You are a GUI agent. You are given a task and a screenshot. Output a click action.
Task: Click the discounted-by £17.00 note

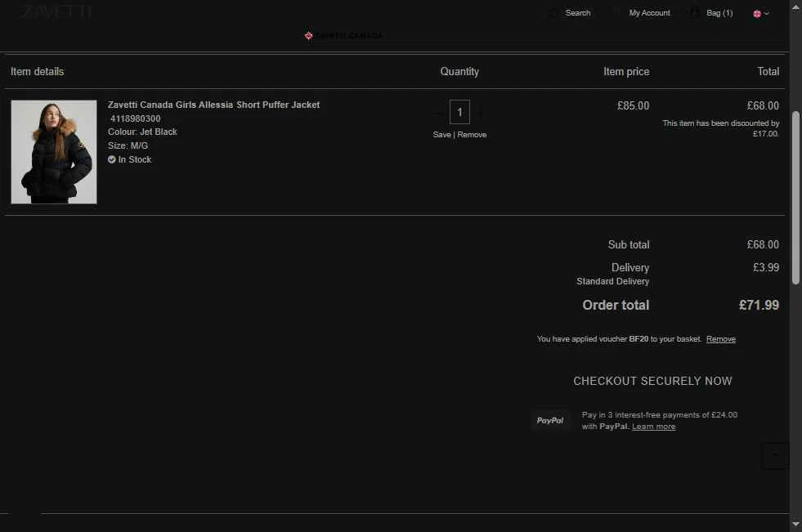tap(721, 128)
